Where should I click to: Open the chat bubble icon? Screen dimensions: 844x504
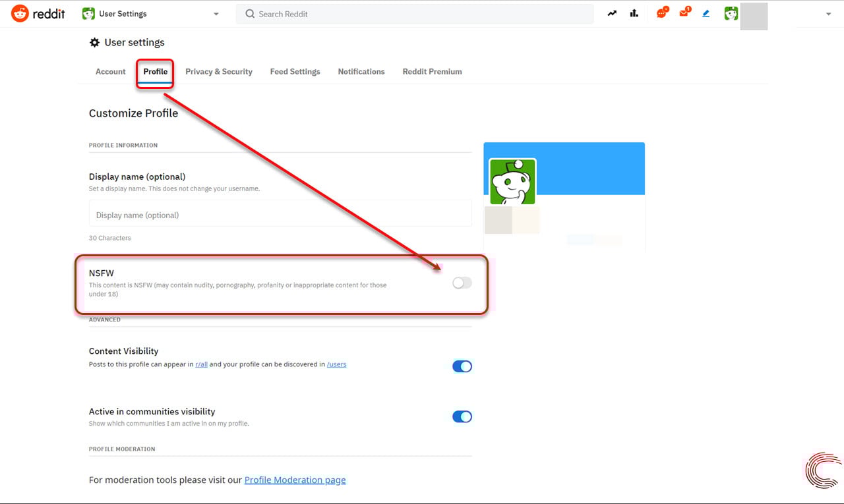[662, 13]
